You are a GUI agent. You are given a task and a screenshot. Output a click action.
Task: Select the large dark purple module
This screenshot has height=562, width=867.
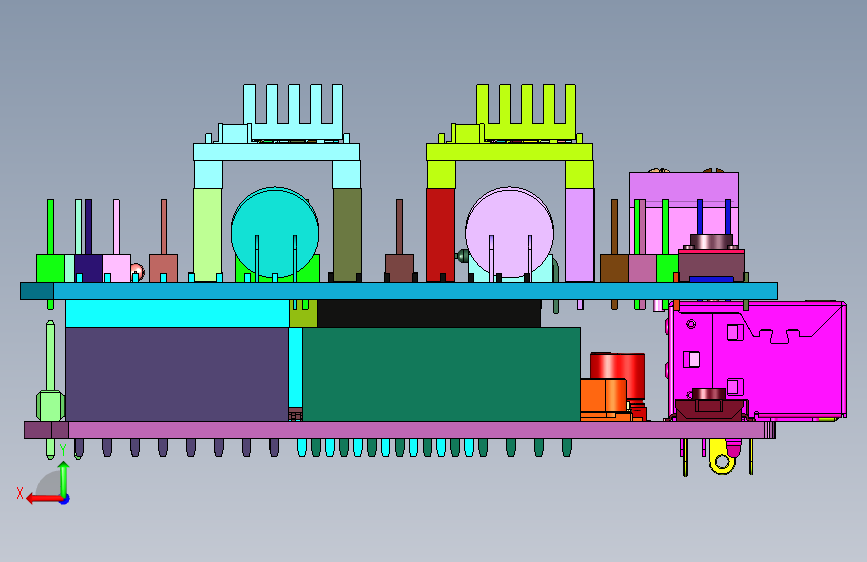(x=177, y=374)
